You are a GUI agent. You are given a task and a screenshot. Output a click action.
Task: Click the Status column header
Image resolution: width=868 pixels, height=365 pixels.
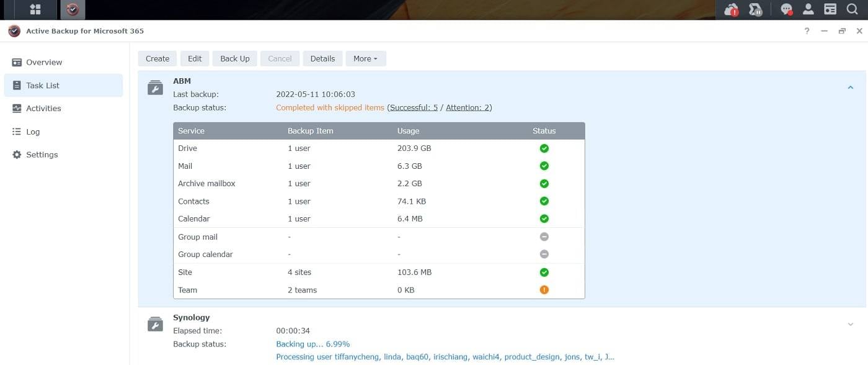[544, 131]
